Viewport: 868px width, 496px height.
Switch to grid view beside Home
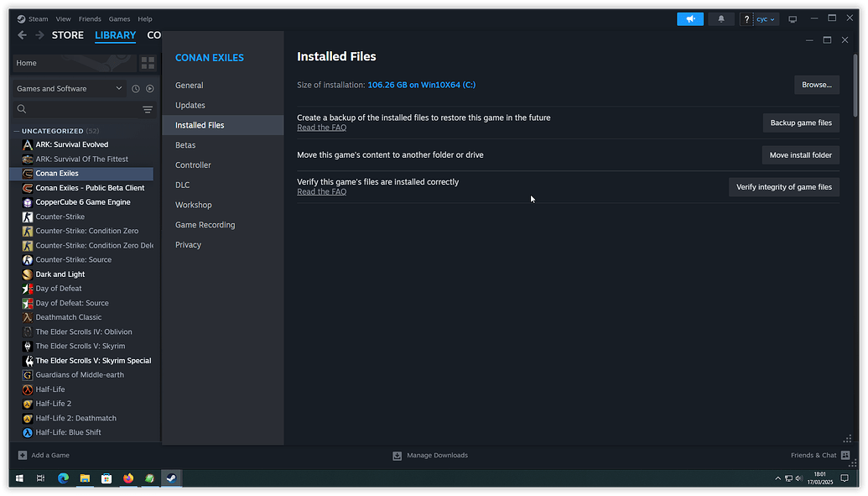pyautogui.click(x=148, y=62)
